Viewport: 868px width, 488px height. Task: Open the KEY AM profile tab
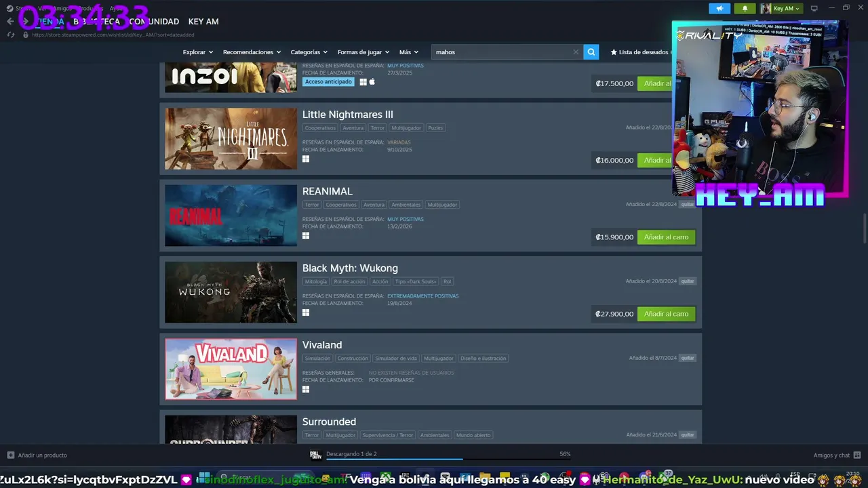point(203,22)
